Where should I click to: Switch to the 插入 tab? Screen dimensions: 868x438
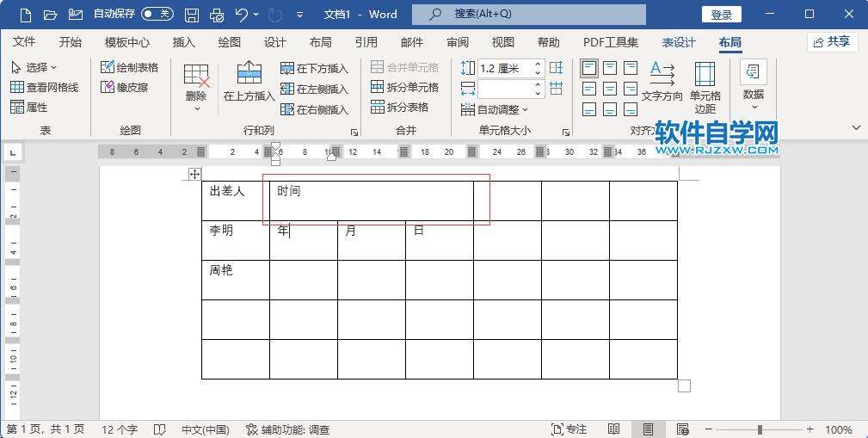(184, 42)
